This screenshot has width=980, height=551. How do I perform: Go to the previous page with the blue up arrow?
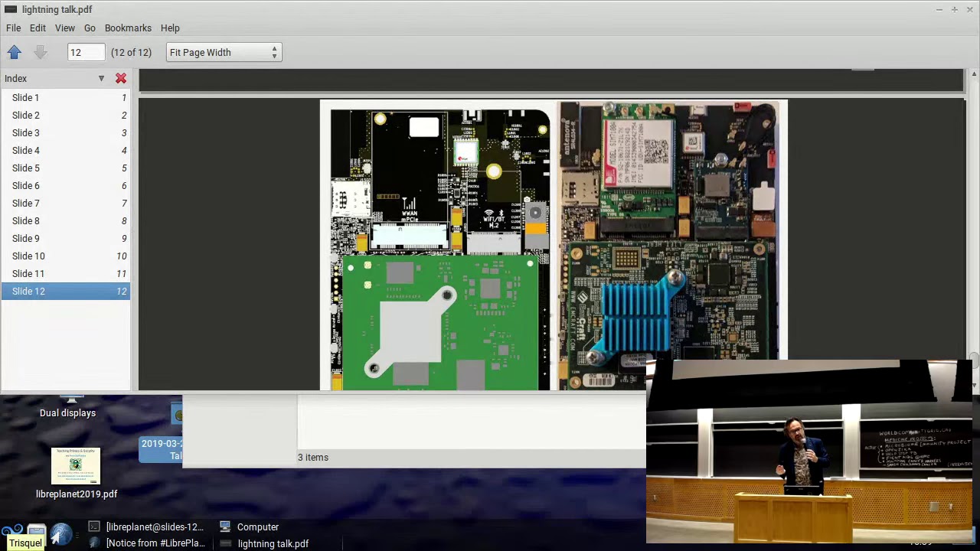point(14,52)
